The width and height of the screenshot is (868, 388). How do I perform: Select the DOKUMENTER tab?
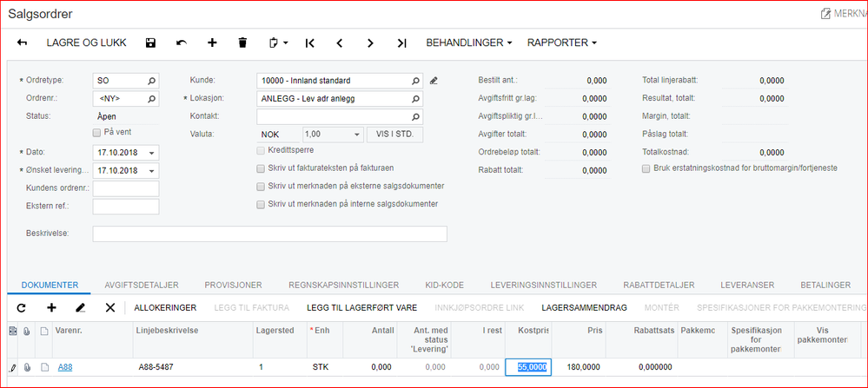click(x=50, y=286)
